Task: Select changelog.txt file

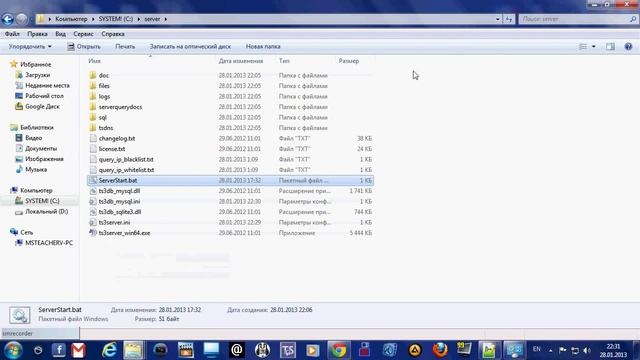Action: point(117,138)
